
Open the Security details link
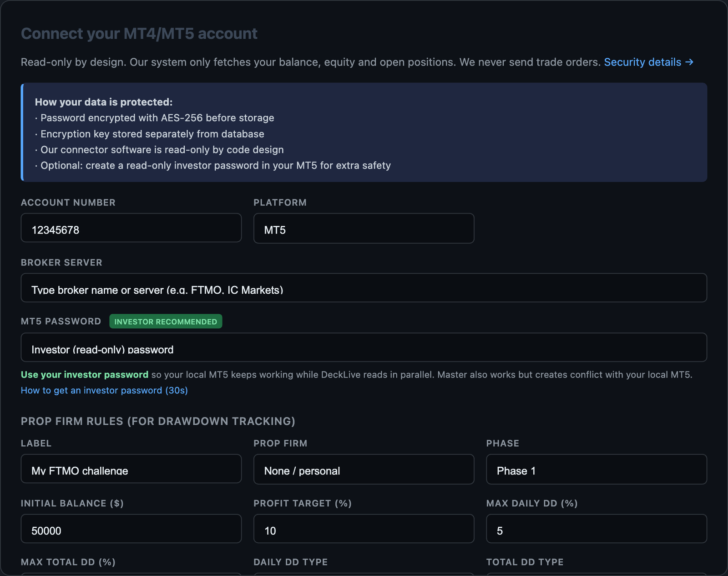point(648,62)
